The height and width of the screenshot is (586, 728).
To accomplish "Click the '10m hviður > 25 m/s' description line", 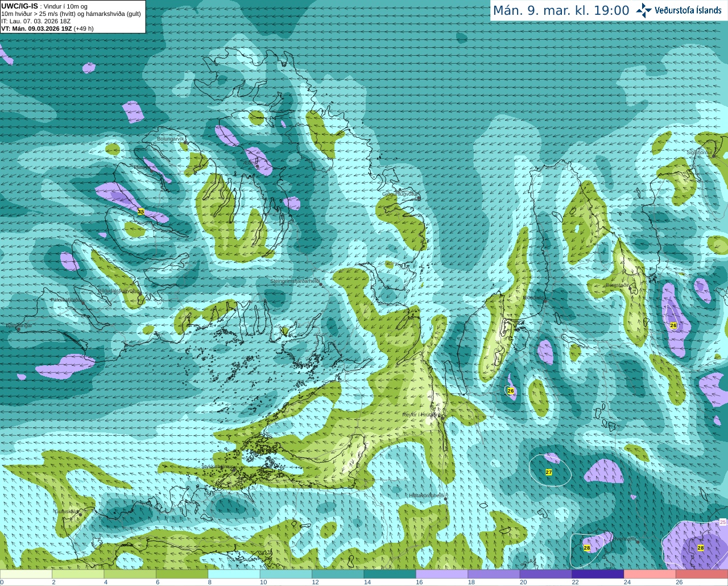I will point(71,14).
